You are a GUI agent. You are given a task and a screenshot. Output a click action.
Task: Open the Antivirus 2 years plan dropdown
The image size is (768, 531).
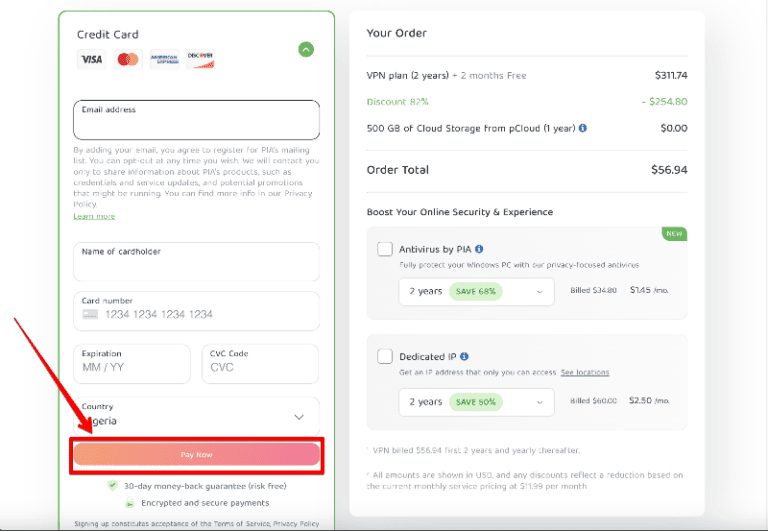tap(475, 291)
